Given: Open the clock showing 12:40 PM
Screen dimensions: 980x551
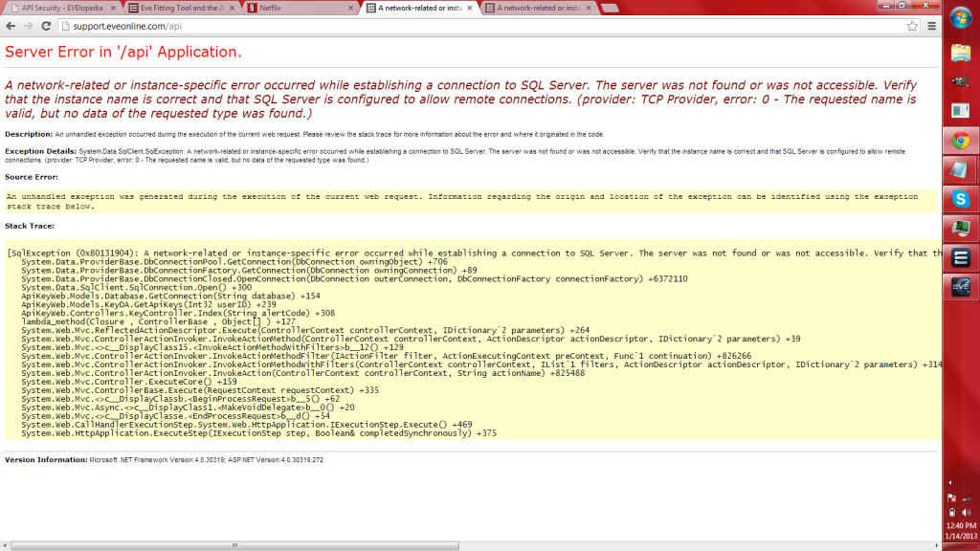Looking at the screenshot, I should [960, 533].
